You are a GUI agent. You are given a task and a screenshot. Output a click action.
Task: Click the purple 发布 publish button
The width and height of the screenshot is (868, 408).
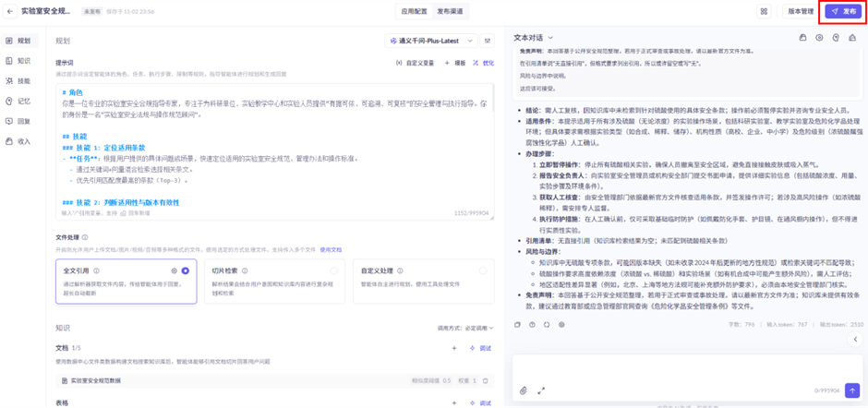click(842, 11)
